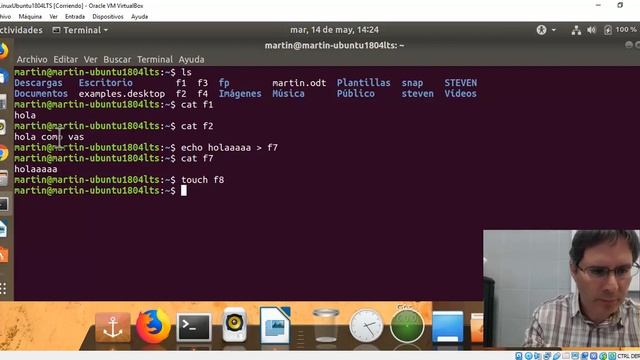
Task: Click the Descargas folder name in ls output
Action: [38, 83]
